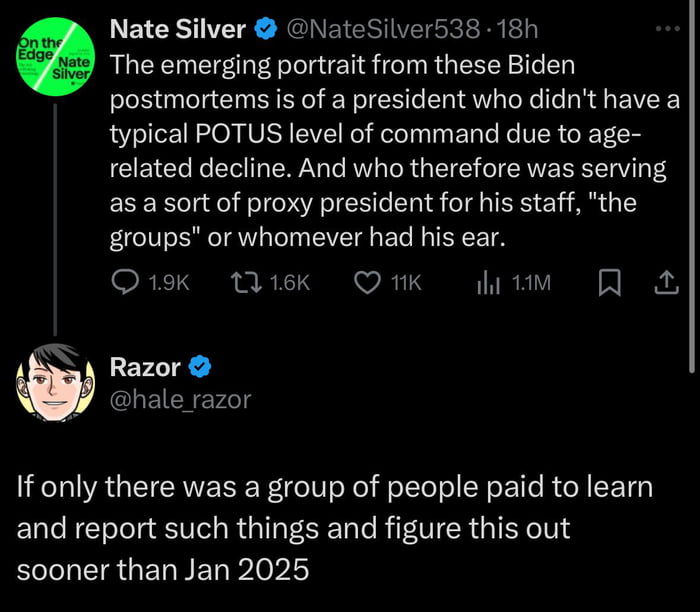Visit the Nate Silver display name link

(177, 30)
